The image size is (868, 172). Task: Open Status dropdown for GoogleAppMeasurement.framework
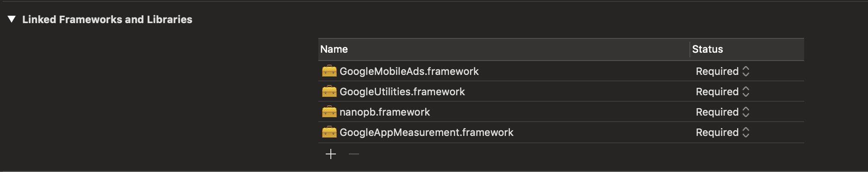(x=722, y=132)
